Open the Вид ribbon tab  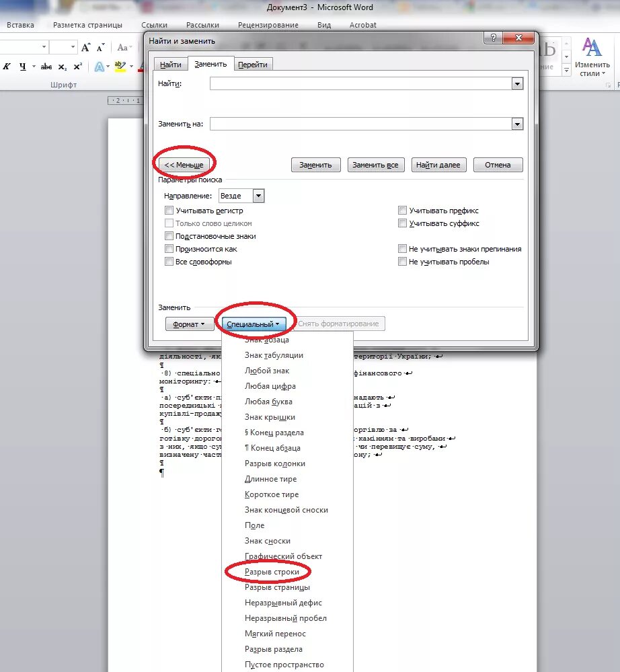click(x=324, y=25)
